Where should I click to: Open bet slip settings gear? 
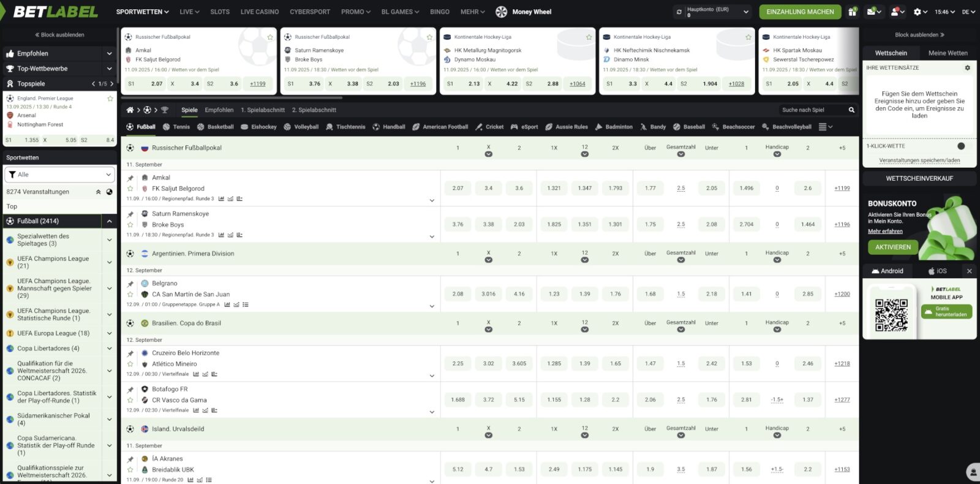968,68
